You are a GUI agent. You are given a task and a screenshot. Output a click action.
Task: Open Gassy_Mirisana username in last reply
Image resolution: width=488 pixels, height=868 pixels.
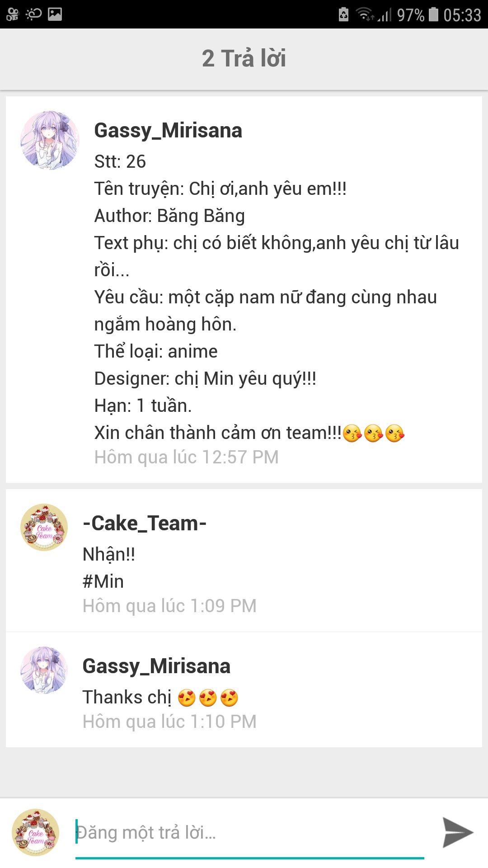tap(156, 666)
